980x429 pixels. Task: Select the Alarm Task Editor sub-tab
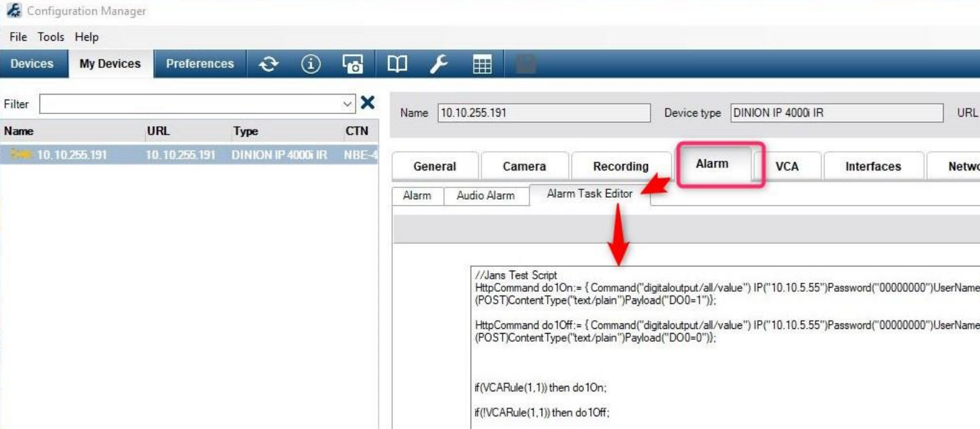tap(590, 194)
